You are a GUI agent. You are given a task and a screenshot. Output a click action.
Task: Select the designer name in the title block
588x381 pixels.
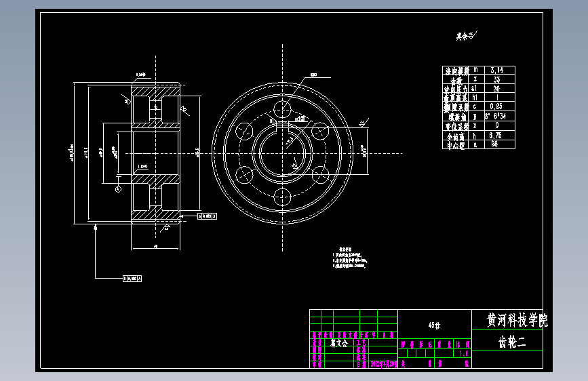[x=339, y=343]
